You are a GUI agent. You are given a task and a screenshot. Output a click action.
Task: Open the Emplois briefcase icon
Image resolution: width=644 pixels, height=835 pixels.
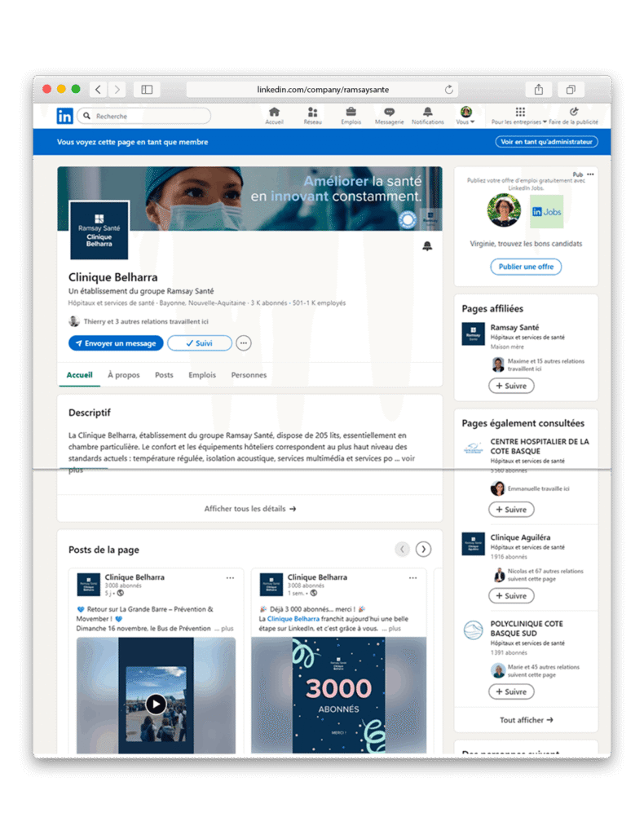point(351,116)
